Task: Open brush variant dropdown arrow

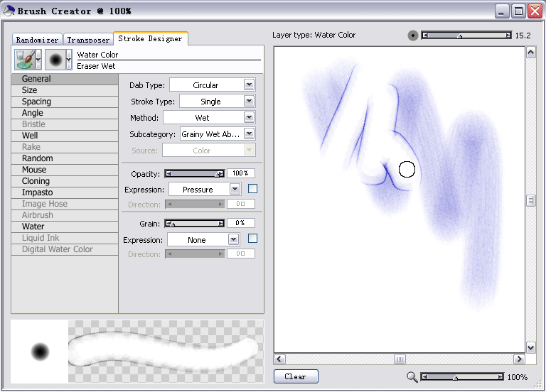Action: tap(69, 60)
